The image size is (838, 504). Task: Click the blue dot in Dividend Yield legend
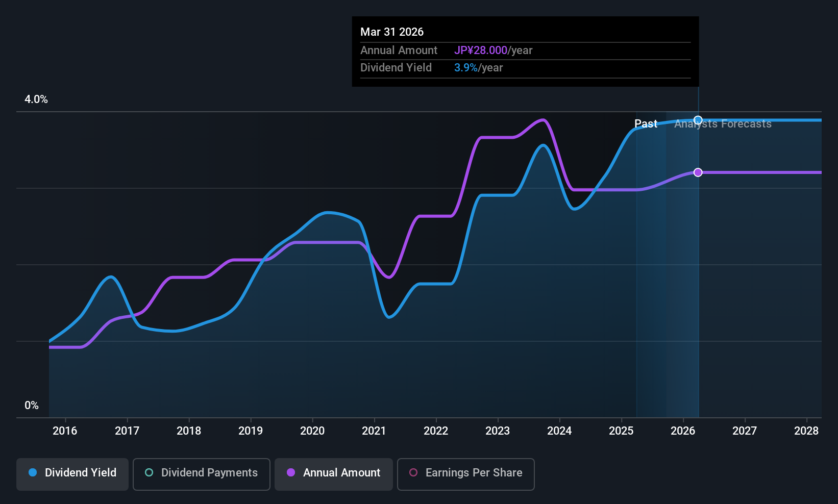coord(33,472)
